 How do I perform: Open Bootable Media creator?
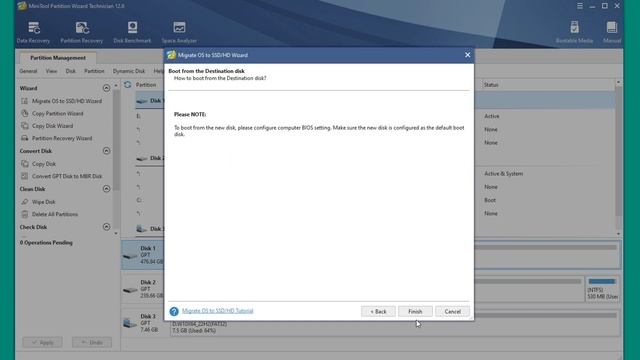pyautogui.click(x=574, y=32)
